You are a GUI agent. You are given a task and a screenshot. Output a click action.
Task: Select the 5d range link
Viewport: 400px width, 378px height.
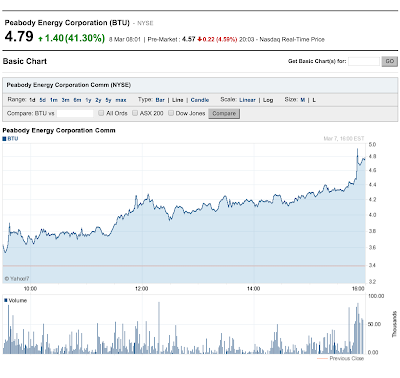click(x=43, y=100)
